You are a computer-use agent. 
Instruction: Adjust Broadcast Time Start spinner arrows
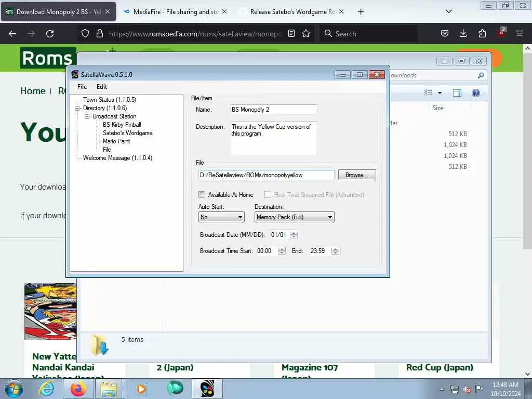click(281, 251)
